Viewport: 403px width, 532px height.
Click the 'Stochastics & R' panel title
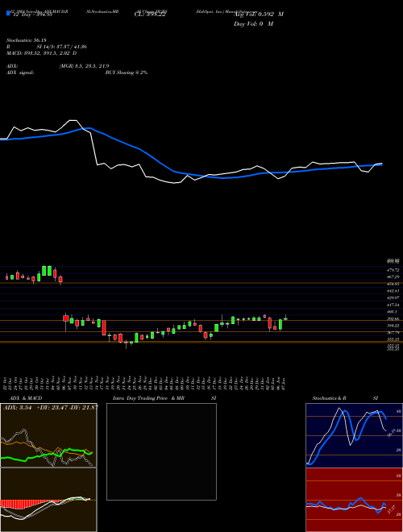tap(330, 398)
